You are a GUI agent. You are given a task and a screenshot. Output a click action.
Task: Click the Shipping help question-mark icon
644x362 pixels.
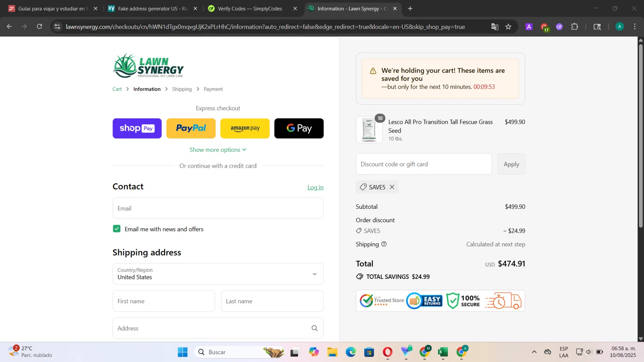click(x=384, y=244)
